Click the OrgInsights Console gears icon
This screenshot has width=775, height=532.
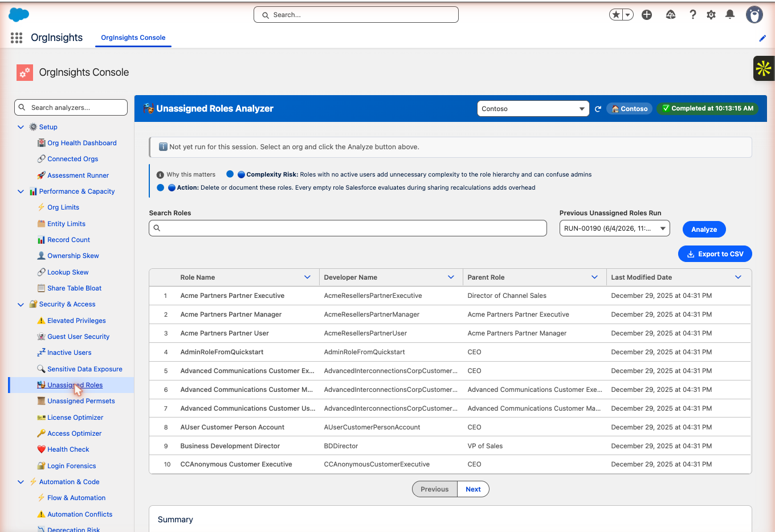tap(25, 72)
